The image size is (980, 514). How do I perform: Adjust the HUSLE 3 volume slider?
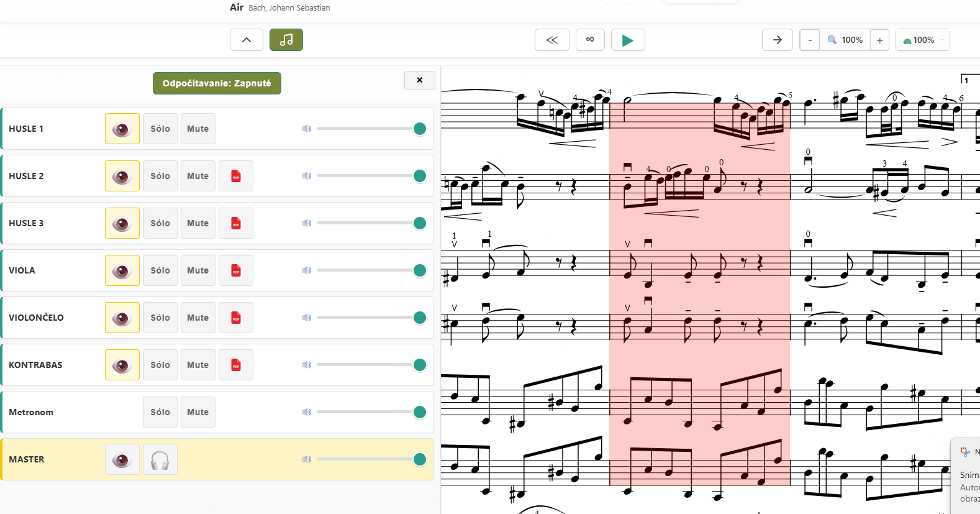click(371, 223)
